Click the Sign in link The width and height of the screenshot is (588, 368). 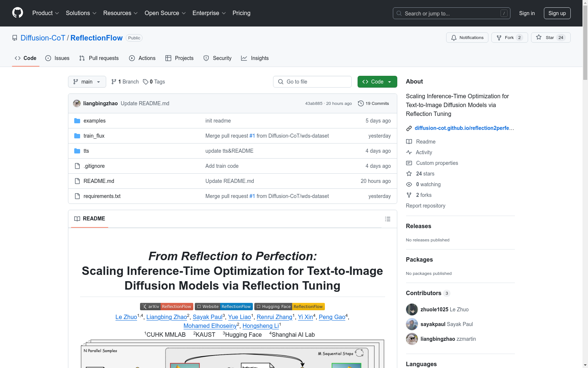tap(527, 13)
